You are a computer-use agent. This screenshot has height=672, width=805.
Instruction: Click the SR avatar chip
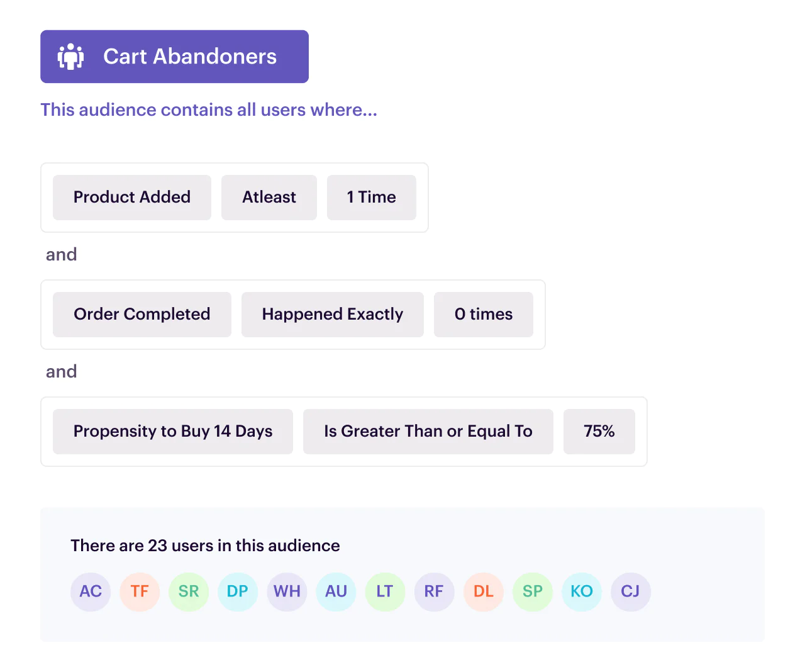[x=189, y=591]
